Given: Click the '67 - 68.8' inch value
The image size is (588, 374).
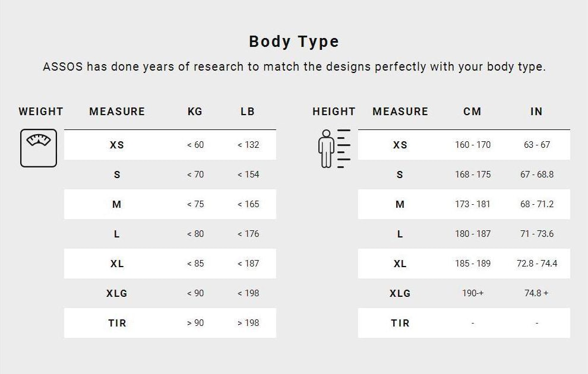Looking at the screenshot, I should [537, 175].
